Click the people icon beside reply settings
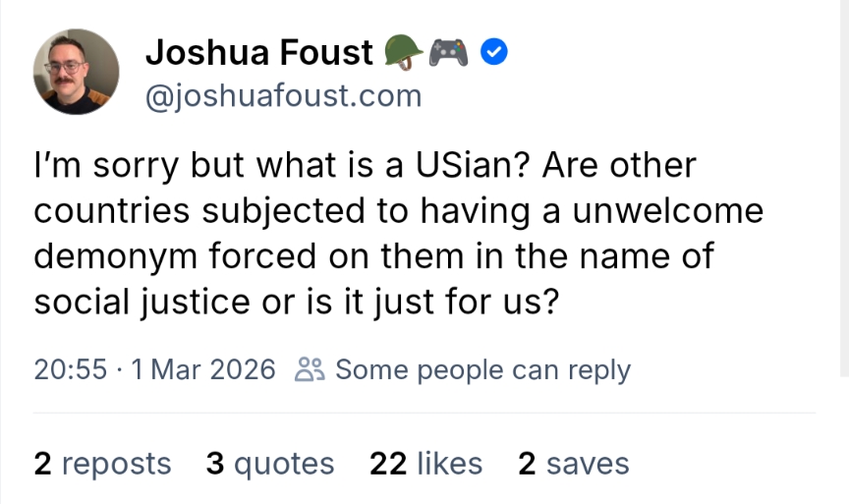This screenshot has height=504, width=849. pyautogui.click(x=310, y=370)
